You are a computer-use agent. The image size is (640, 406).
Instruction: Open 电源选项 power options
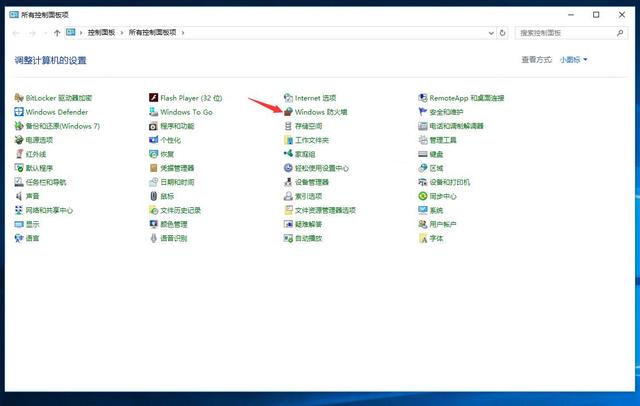(x=33, y=140)
